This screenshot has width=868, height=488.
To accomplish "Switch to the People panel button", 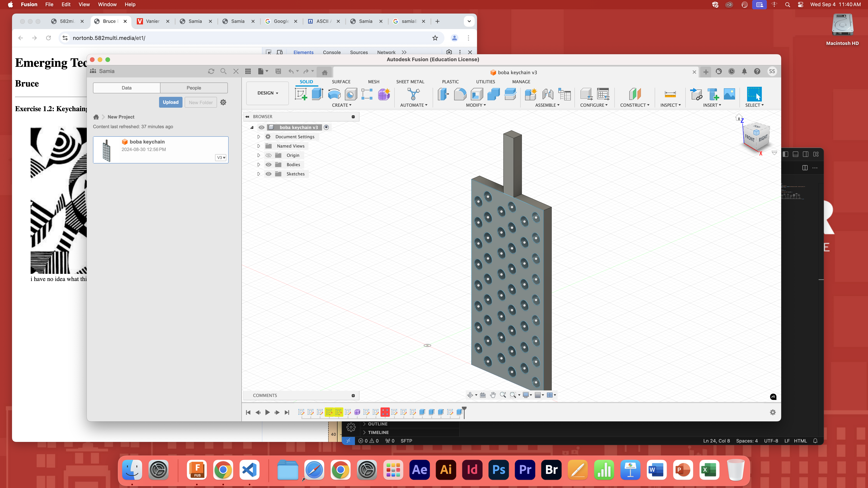I will [x=194, y=88].
